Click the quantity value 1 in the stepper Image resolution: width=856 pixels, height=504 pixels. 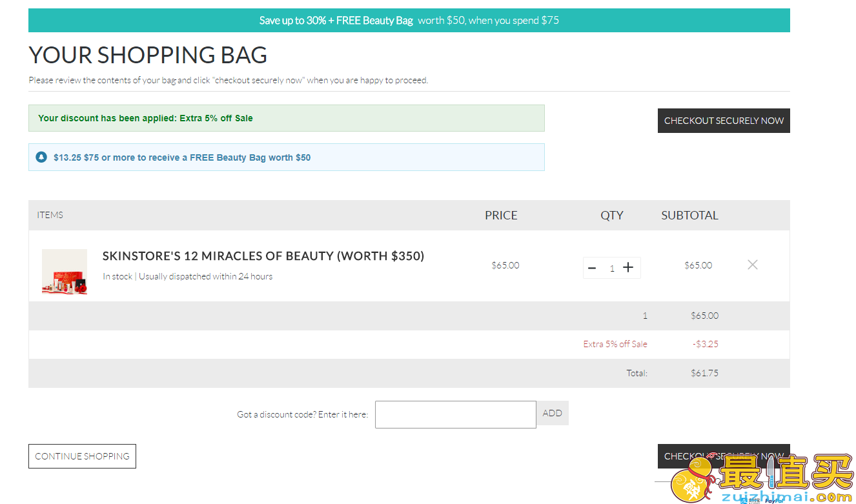click(612, 268)
